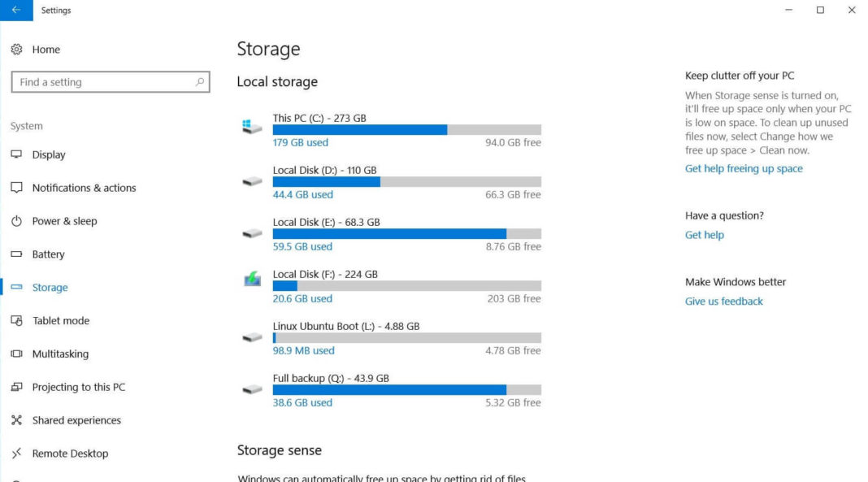Click the Home gear icon
This screenshot has width=868, height=482.
point(17,50)
